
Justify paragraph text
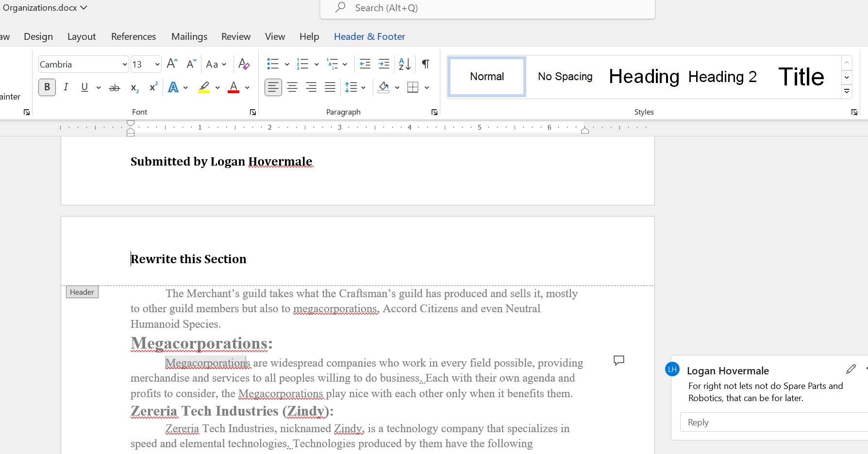pos(330,87)
